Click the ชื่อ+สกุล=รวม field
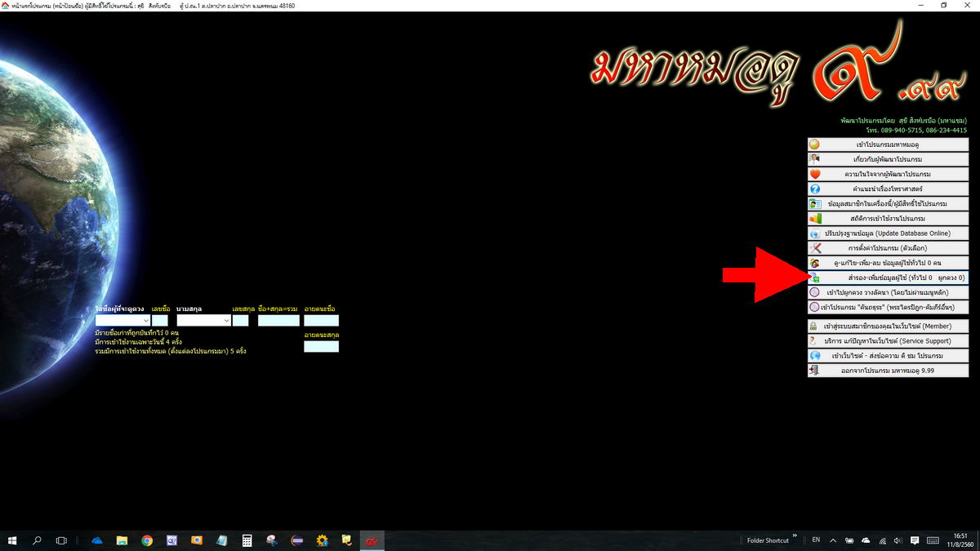 coord(278,321)
